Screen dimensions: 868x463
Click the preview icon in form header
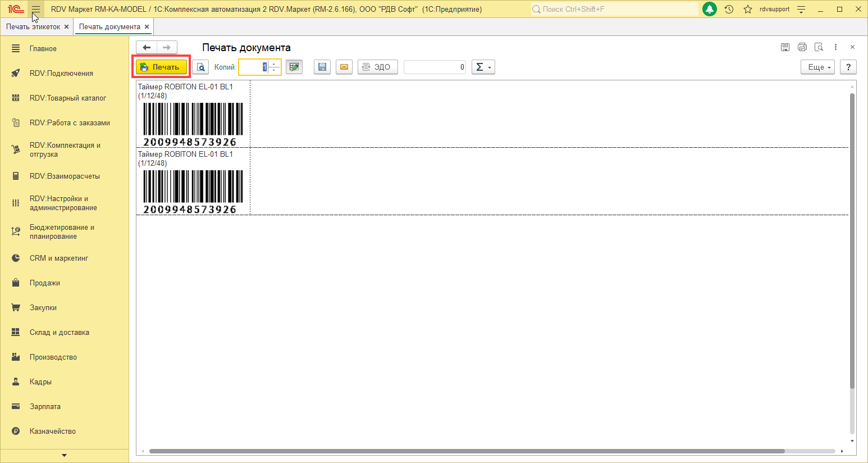point(819,47)
